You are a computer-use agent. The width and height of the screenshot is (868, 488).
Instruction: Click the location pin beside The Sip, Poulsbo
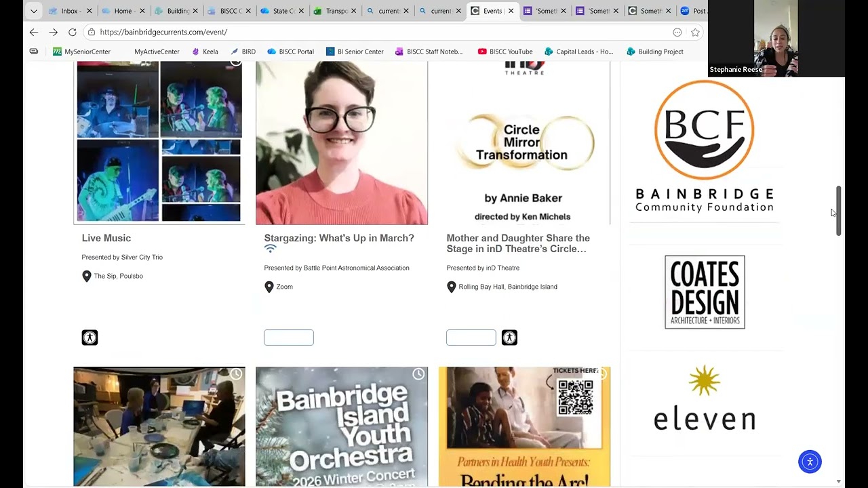87,276
